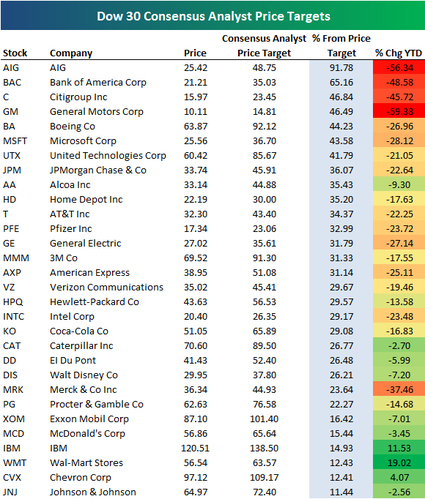Click the Price column header
The height and width of the screenshot is (499, 425).
click(195, 53)
